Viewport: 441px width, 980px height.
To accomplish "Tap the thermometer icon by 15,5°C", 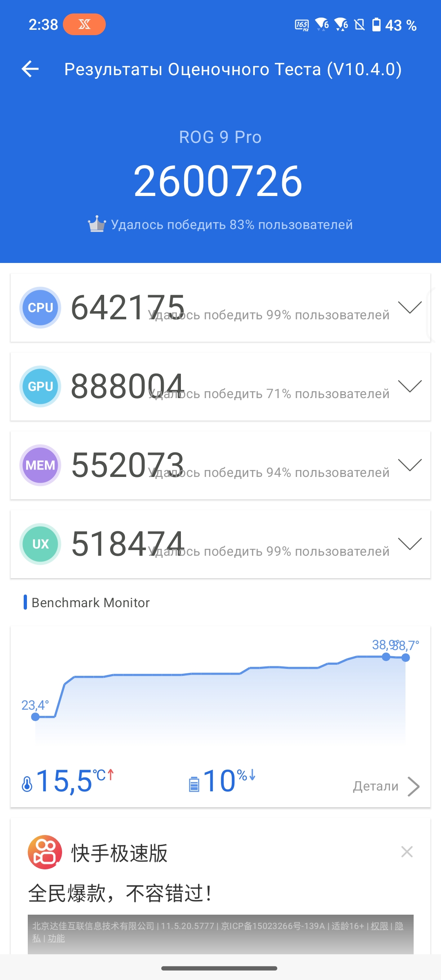I will [x=27, y=784].
